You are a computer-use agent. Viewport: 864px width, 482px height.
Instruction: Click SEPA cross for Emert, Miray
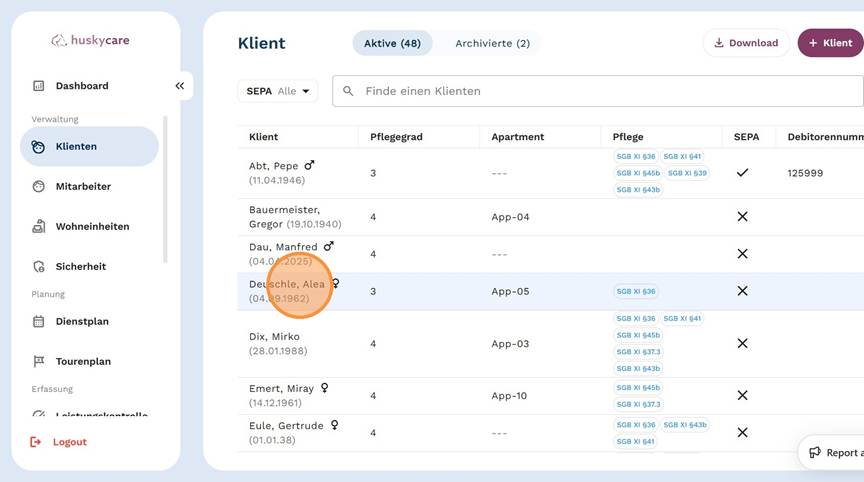click(x=742, y=396)
